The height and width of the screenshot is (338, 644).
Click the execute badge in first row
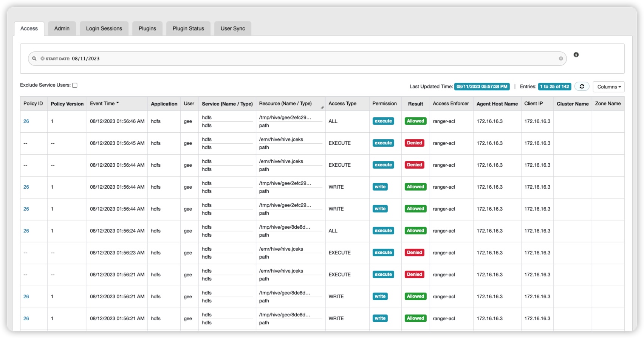click(x=383, y=121)
